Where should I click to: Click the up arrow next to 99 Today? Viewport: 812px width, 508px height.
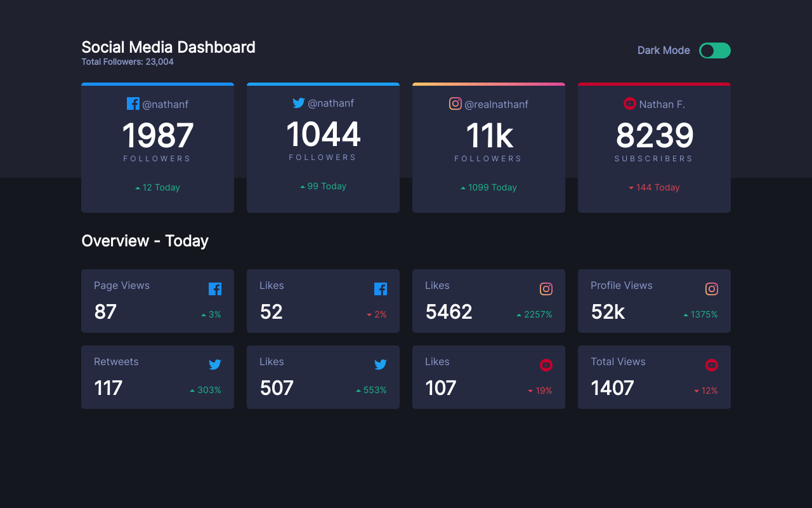coord(303,187)
